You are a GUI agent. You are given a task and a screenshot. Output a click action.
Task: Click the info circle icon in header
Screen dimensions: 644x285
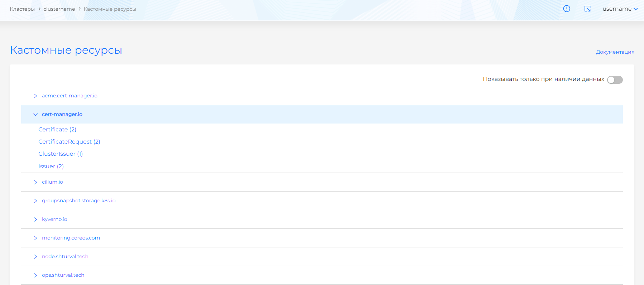click(x=567, y=9)
